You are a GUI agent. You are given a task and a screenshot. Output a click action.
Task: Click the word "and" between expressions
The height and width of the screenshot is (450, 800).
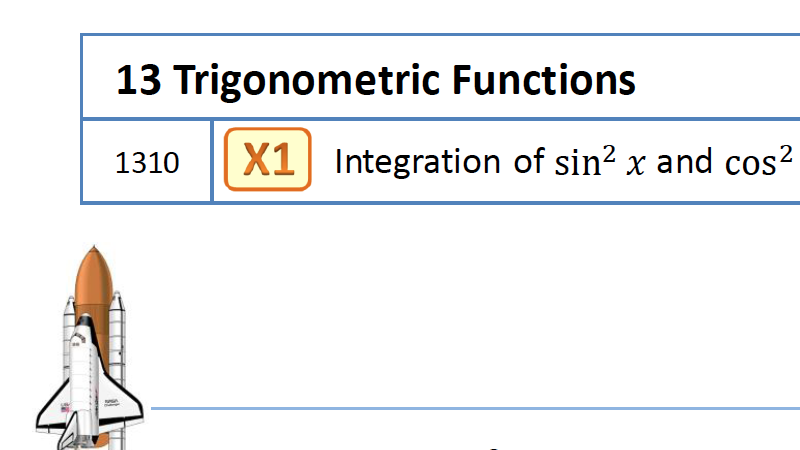pyautogui.click(x=685, y=162)
